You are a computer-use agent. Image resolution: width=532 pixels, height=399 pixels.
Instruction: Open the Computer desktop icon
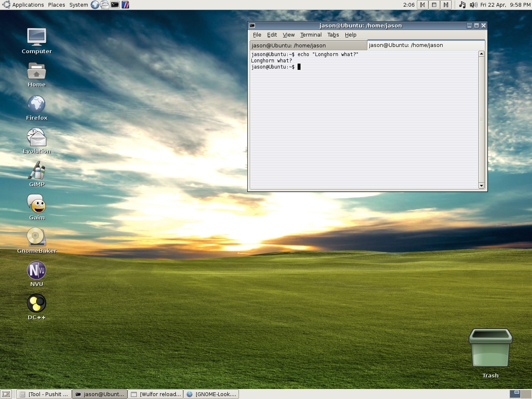point(37,40)
